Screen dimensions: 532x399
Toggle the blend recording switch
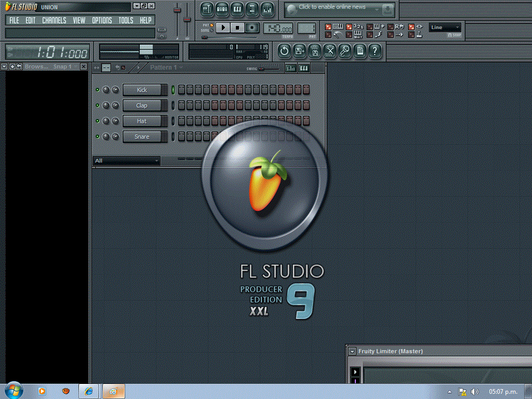point(370,27)
